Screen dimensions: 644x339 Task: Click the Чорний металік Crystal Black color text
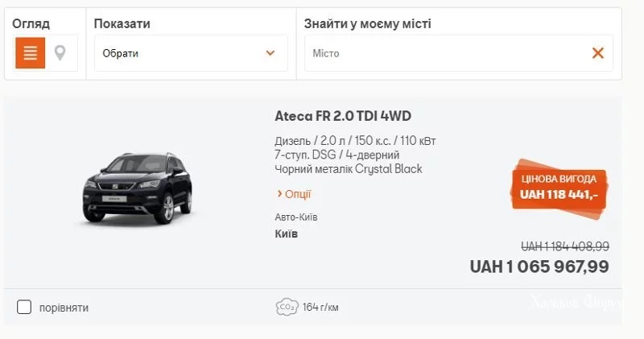[x=348, y=169]
